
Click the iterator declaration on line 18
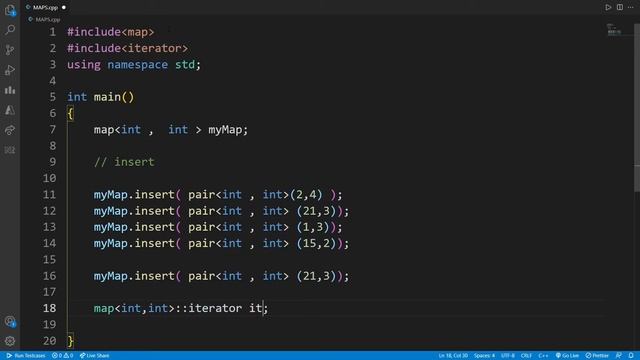(x=181, y=308)
